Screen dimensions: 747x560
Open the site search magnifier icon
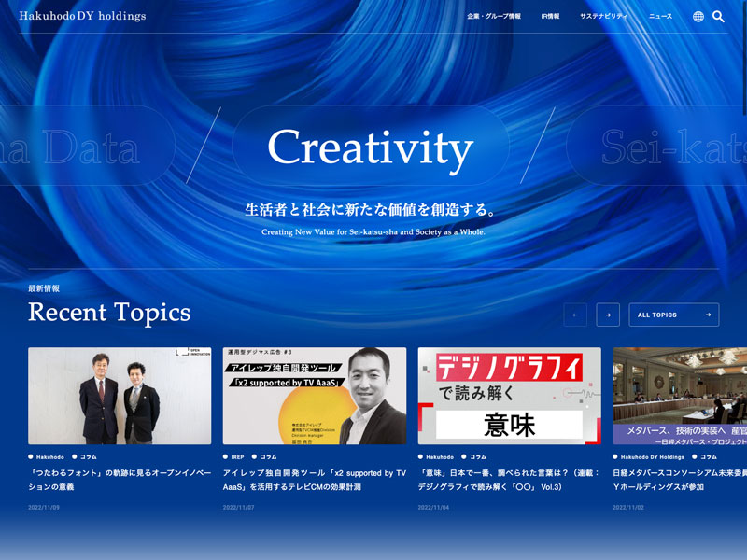718,16
